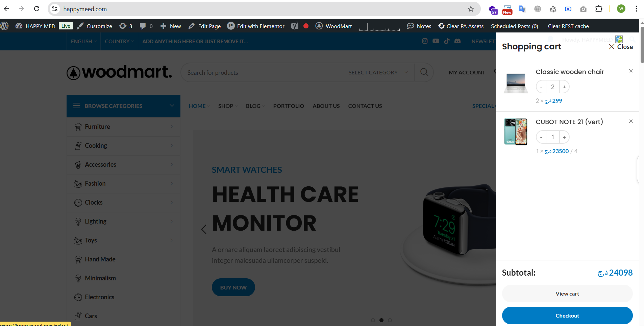Viewport: 644px width, 326px height.
Task: Open the TikTok social icon
Action: (447, 41)
